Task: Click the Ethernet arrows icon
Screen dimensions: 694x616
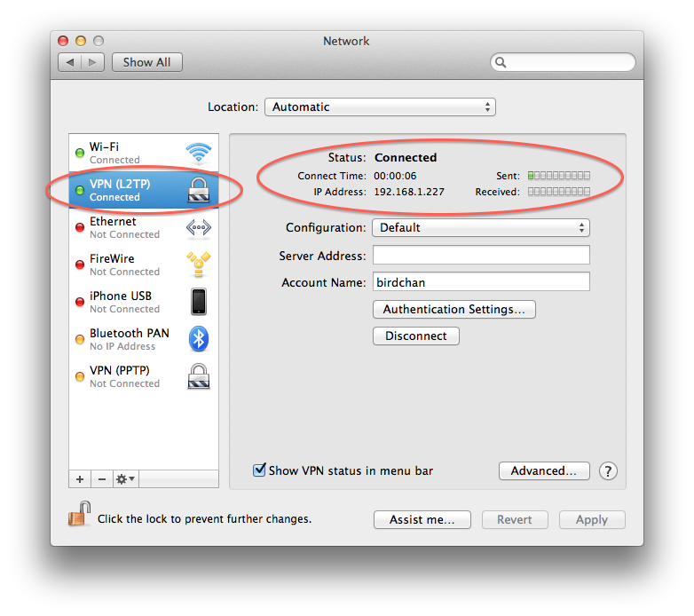Action: pos(198,227)
